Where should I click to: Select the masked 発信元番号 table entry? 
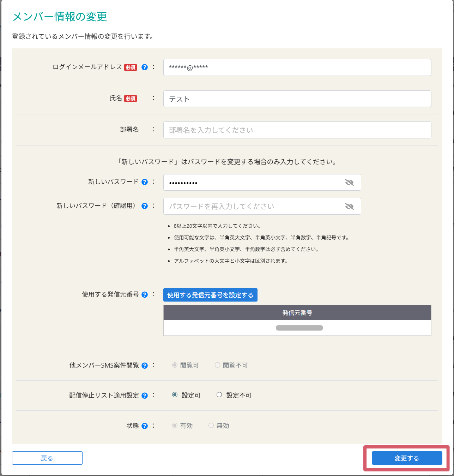click(x=299, y=328)
